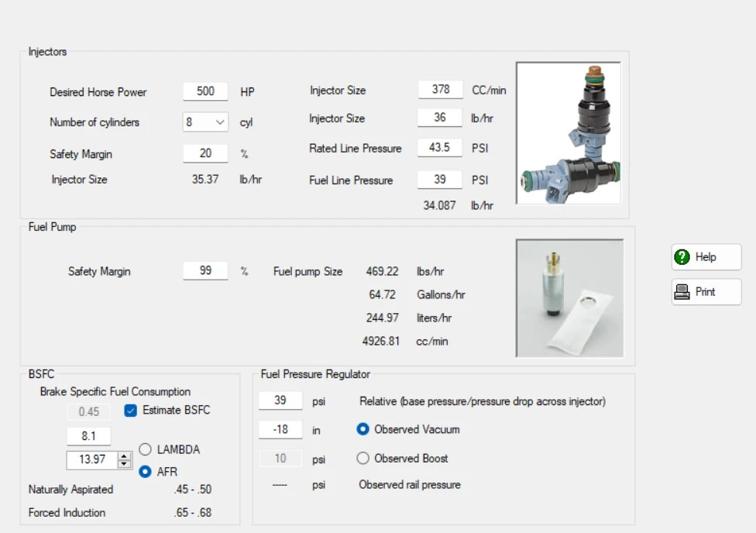Click the Desired Horse Power field
Image resolution: width=756 pixels, height=533 pixels.
tap(205, 91)
